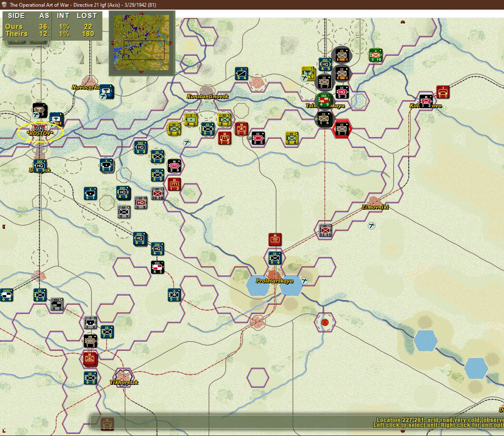Select grey-red infantry division 10-10
Screen dimensions: 504x436
tap(157, 193)
